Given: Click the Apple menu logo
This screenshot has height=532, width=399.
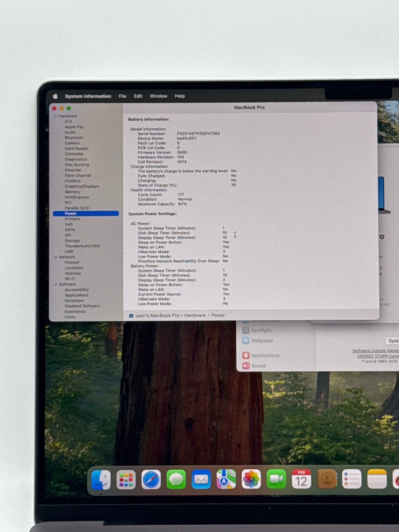Looking at the screenshot, I should 55,96.
